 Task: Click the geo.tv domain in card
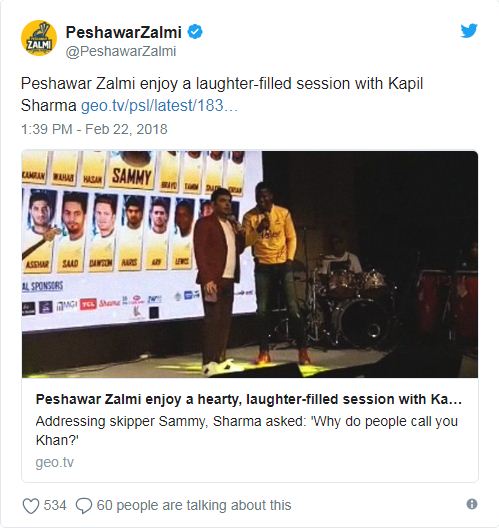54,462
